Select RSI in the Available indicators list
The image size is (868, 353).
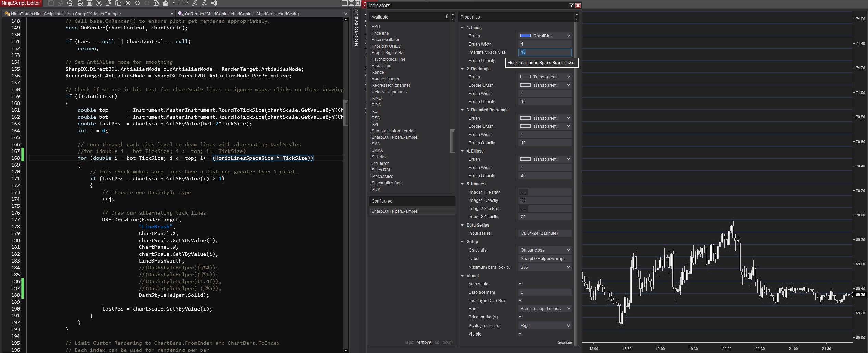coord(375,111)
